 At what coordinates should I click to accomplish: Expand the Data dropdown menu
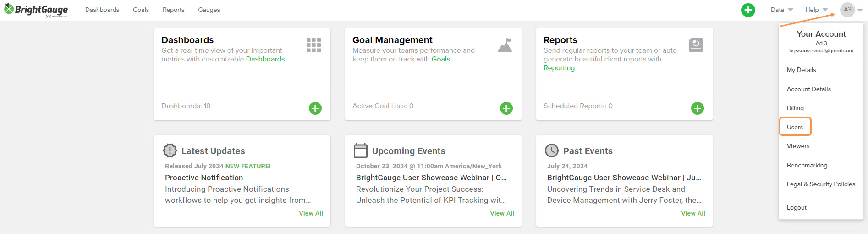(x=781, y=10)
